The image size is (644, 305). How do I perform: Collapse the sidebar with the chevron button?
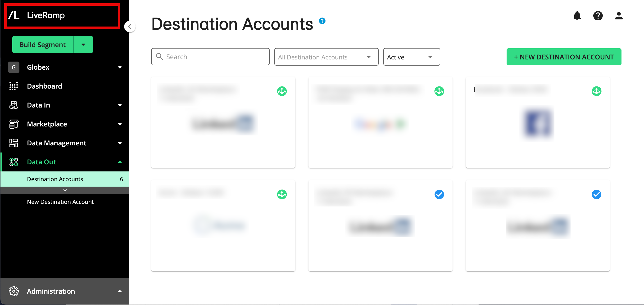(130, 27)
